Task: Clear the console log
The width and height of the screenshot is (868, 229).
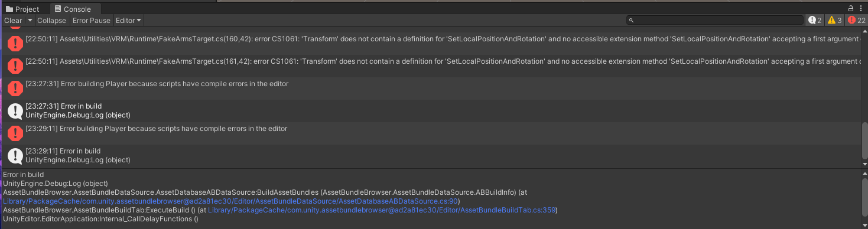Action: coord(13,20)
